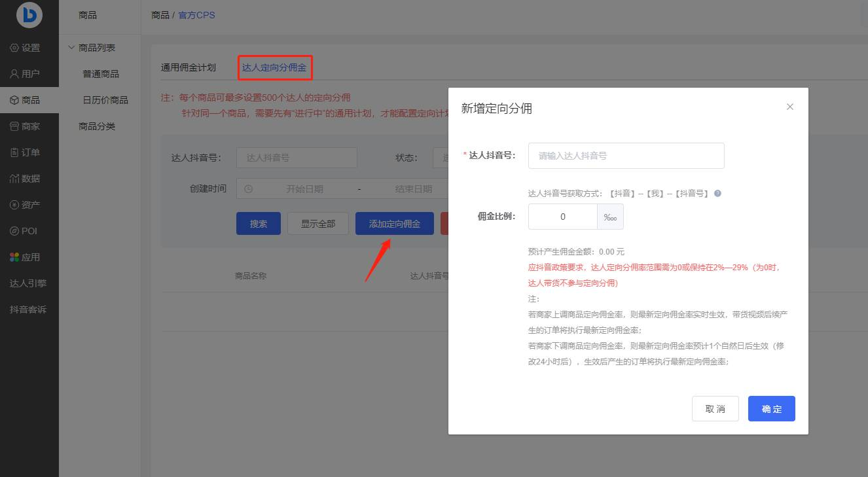Click the 搜索 button

tap(259, 223)
